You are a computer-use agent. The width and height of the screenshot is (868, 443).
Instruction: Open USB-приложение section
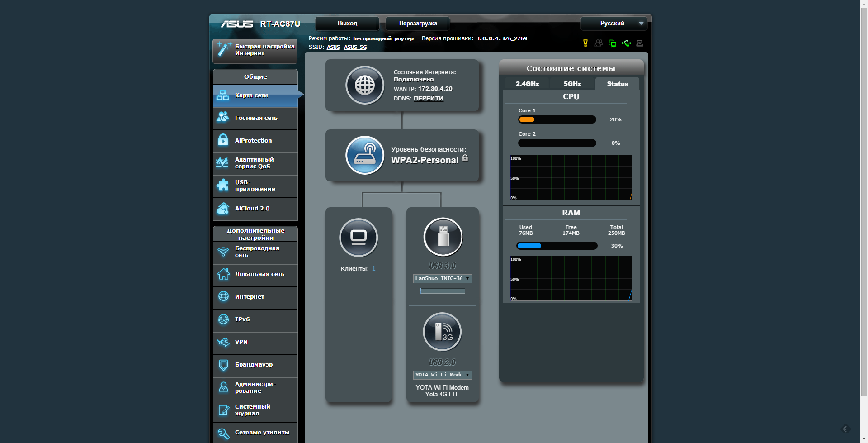tap(255, 186)
